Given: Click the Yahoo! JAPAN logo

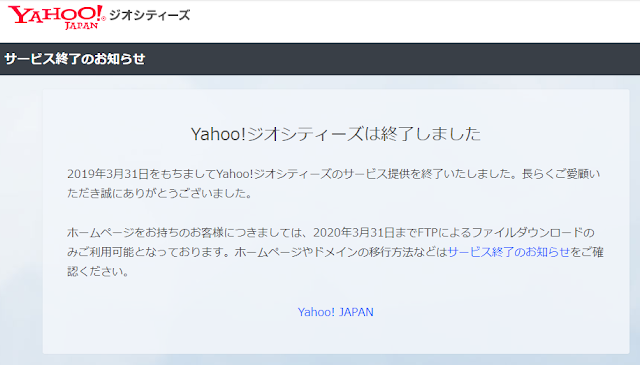Looking at the screenshot, I should coord(57,17).
